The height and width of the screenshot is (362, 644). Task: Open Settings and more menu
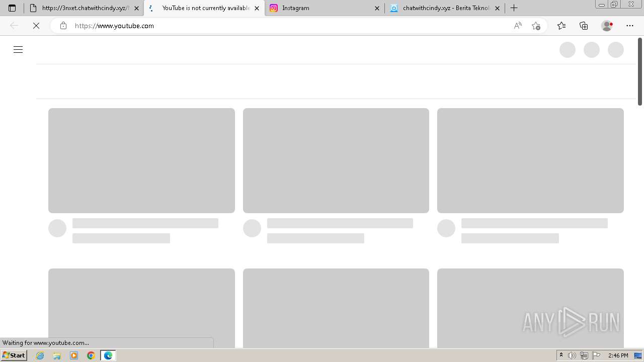[x=630, y=26]
